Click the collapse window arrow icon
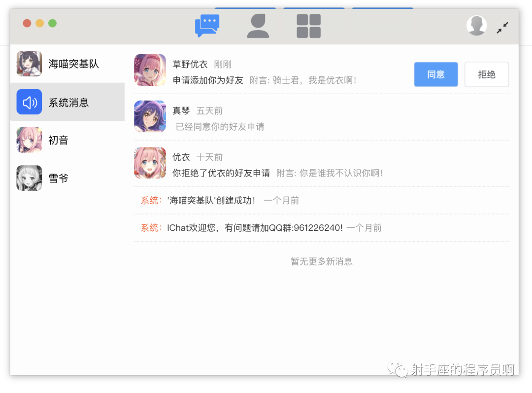The height and width of the screenshot is (393, 532). coord(502,28)
